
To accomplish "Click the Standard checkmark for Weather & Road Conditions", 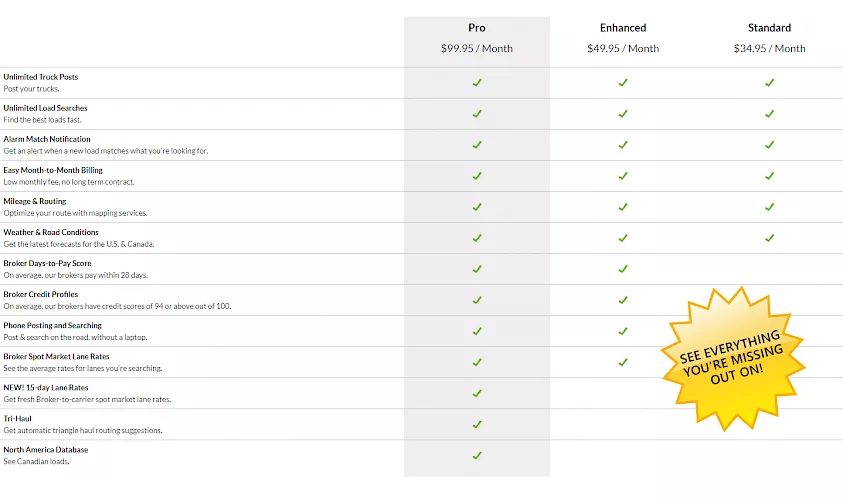I will coord(769,238).
